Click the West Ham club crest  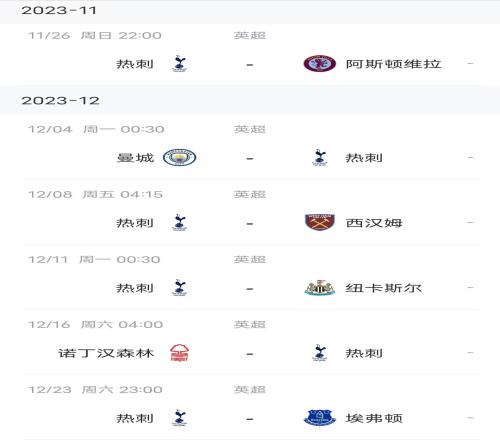pyautogui.click(x=320, y=222)
